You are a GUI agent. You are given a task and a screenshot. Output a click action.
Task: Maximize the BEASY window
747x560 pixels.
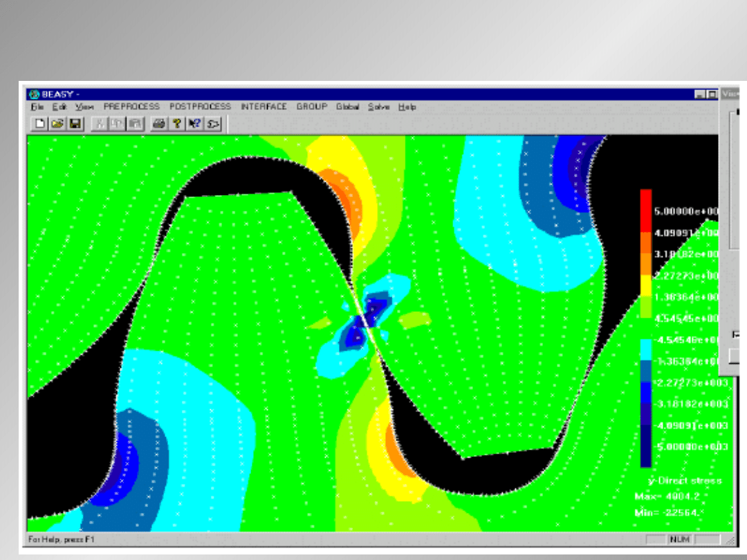[710, 94]
